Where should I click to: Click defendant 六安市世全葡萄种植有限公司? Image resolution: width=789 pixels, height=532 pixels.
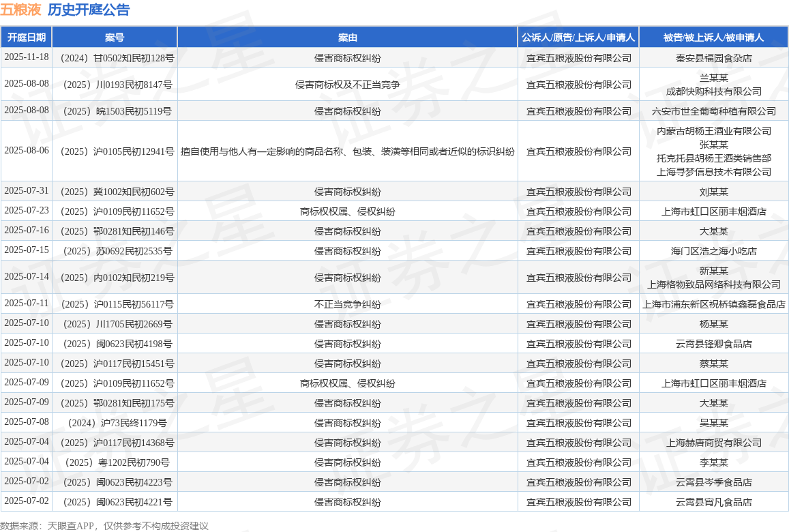tap(713, 111)
